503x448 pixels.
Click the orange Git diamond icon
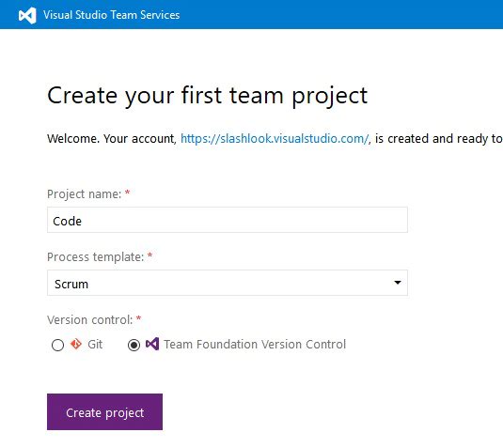point(76,344)
